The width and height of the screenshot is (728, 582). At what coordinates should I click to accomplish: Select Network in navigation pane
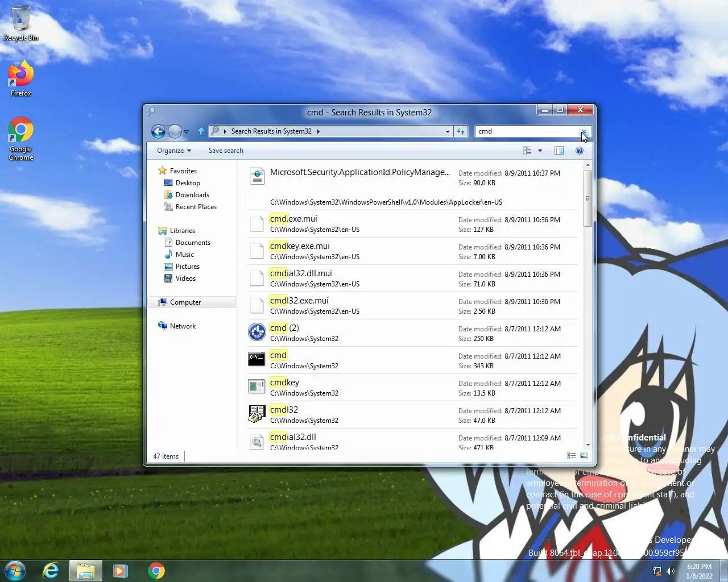coord(182,326)
